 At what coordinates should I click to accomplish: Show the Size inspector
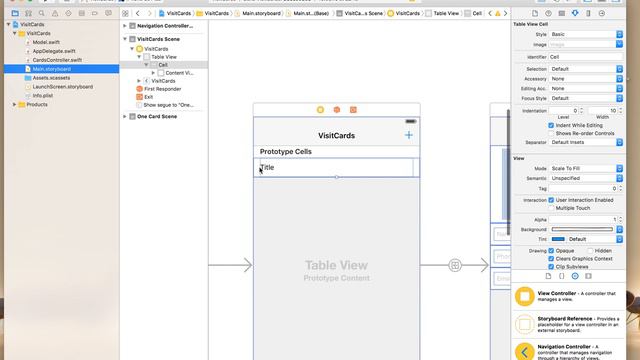tap(588, 13)
